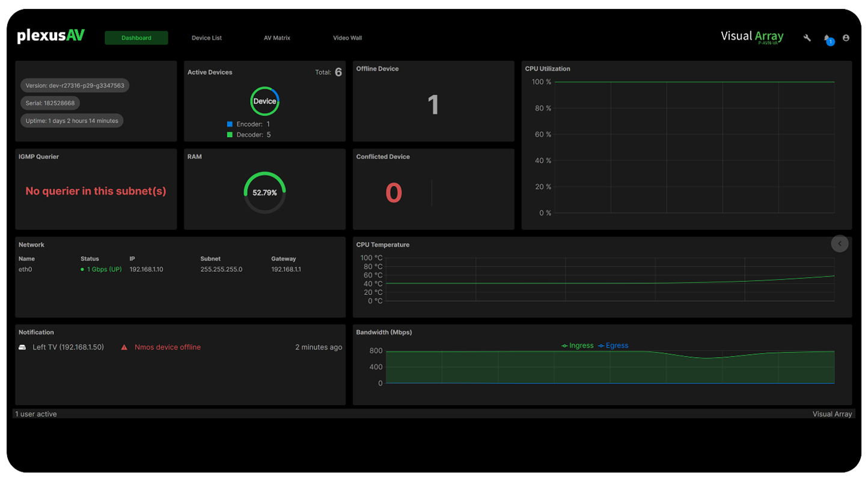The width and height of the screenshot is (868, 500).
Task: Click the Nmos device offline link
Action: click(168, 347)
